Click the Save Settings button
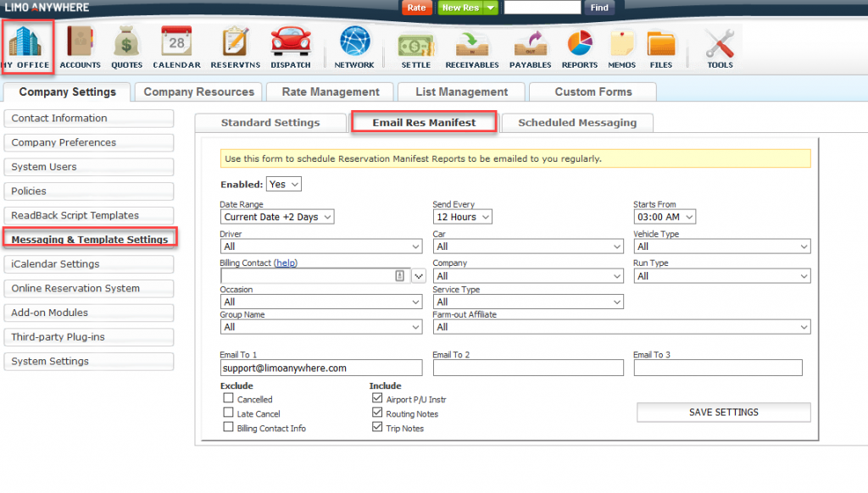The height and width of the screenshot is (493, 868). [723, 413]
